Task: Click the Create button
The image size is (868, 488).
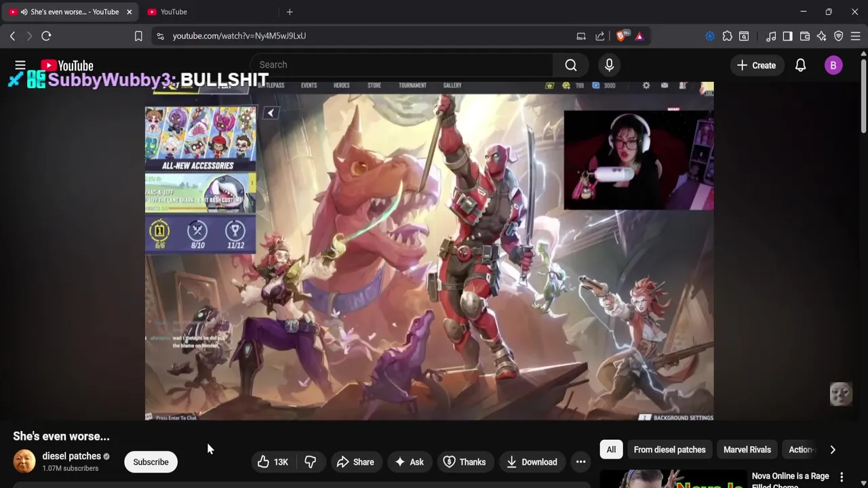Action: click(756, 65)
